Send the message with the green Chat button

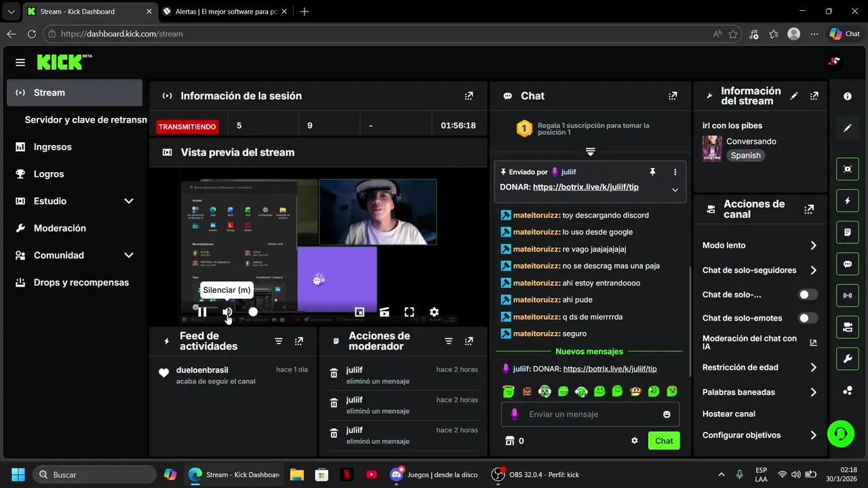[x=664, y=441]
